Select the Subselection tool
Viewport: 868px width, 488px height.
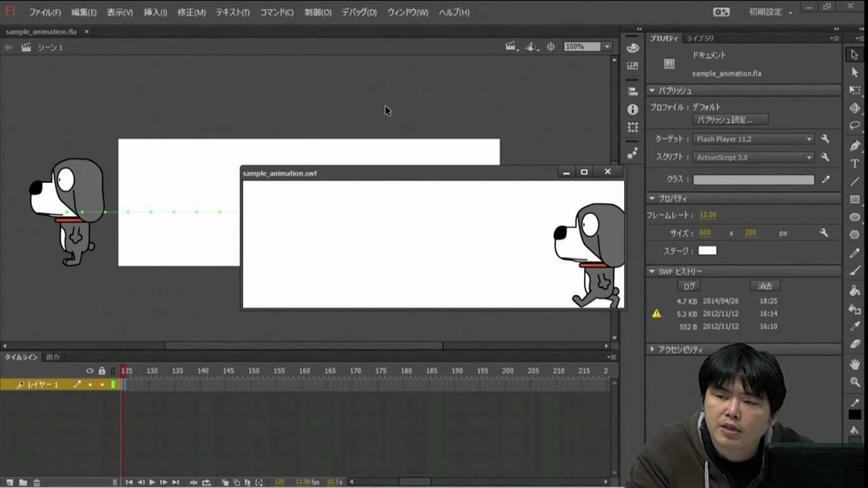pos(855,73)
